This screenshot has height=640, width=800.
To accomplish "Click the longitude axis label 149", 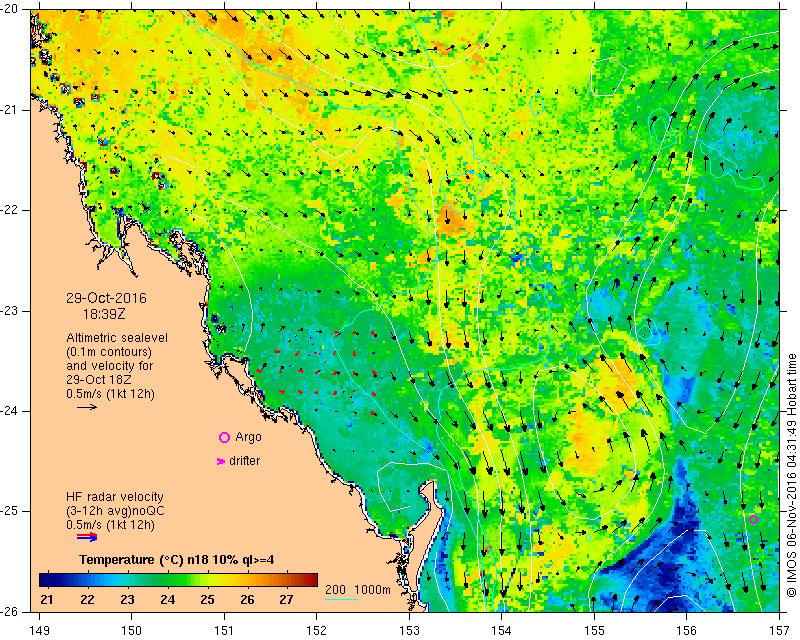I will coord(39,630).
